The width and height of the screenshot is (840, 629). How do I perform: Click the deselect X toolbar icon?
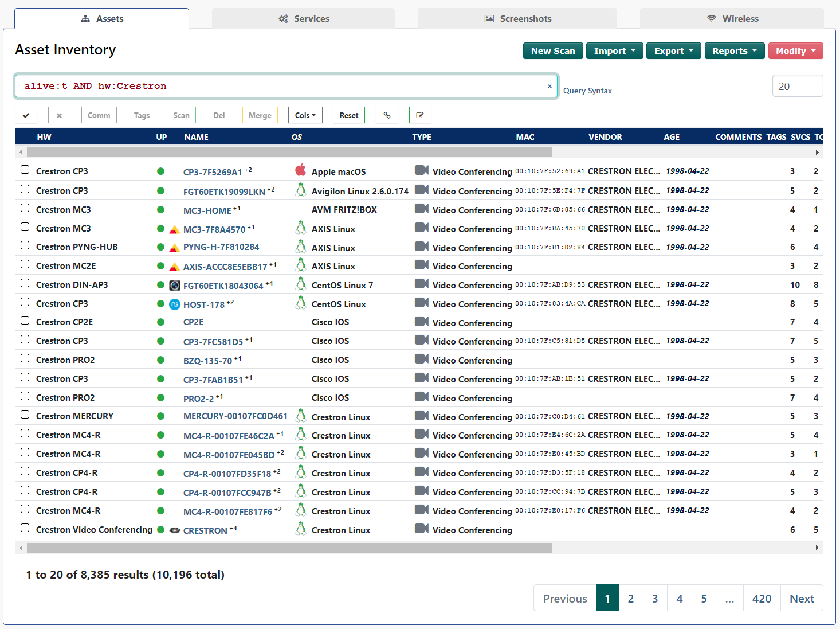59,115
